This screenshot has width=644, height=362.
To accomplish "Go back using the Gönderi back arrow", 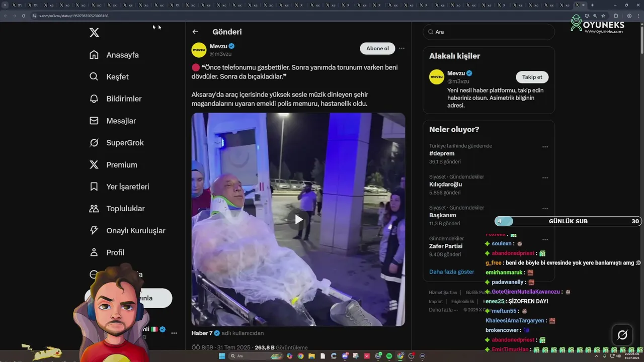I will (195, 32).
